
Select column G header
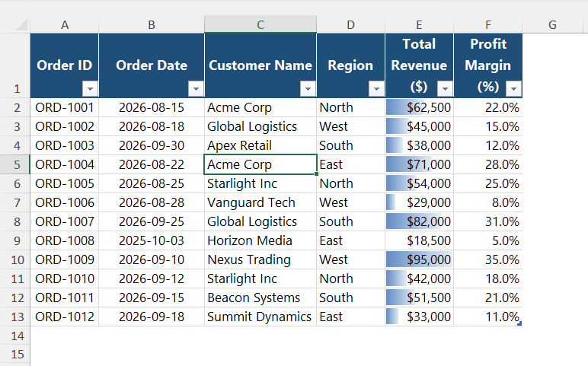(x=552, y=24)
